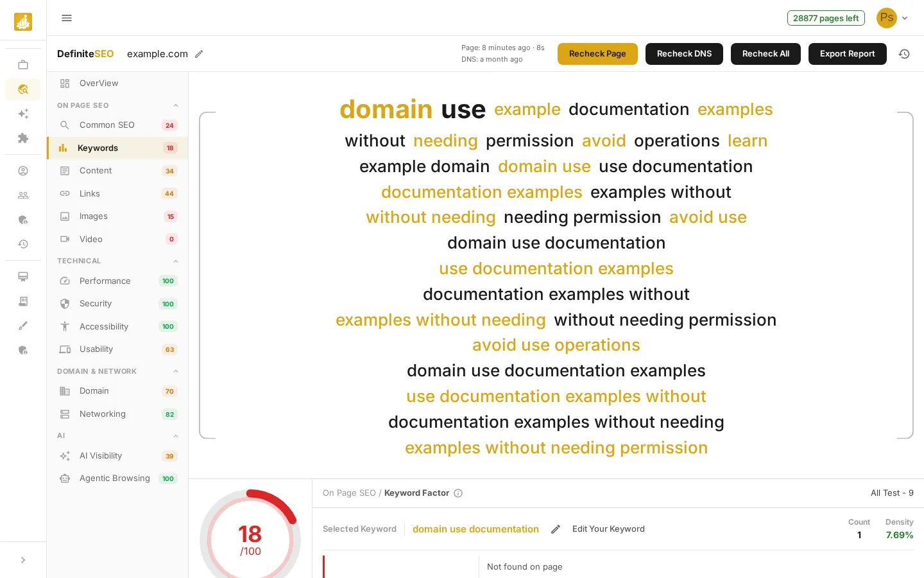The height and width of the screenshot is (578, 924).
Task: Click the On Page SEO breadcrumb
Action: click(x=349, y=493)
